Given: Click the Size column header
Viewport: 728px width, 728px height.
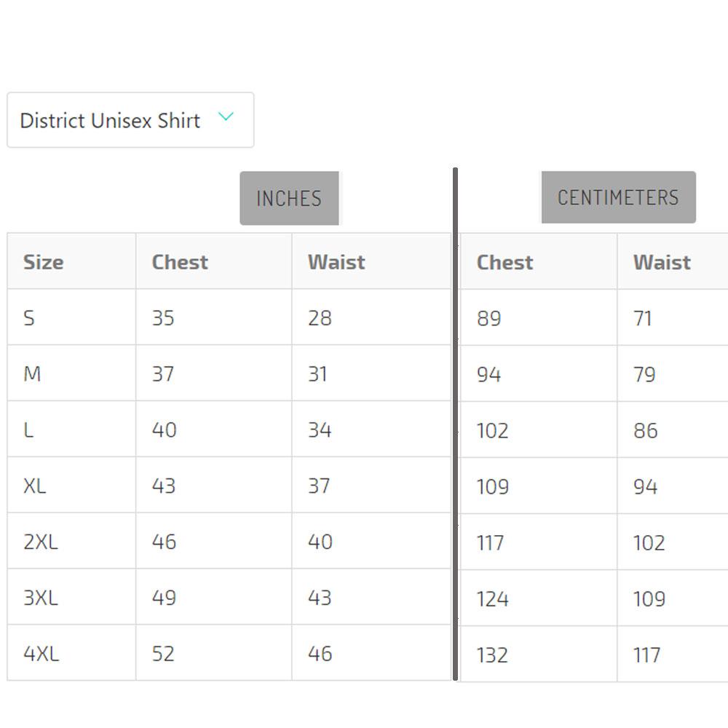Looking at the screenshot, I should click(44, 262).
